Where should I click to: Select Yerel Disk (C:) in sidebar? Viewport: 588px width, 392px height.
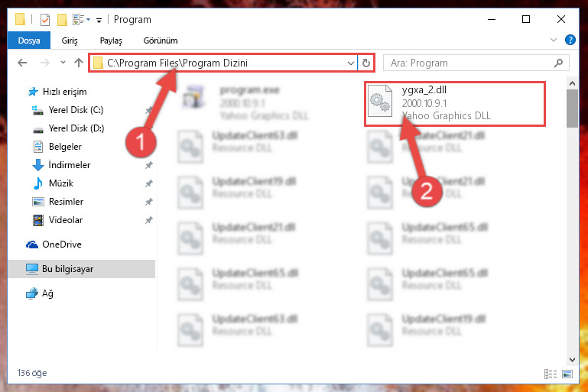[76, 110]
